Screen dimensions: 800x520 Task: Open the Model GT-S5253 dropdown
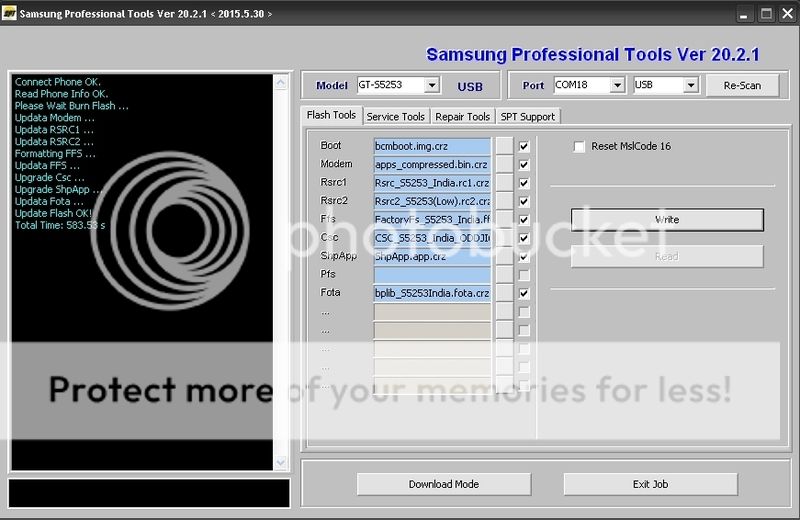point(432,85)
